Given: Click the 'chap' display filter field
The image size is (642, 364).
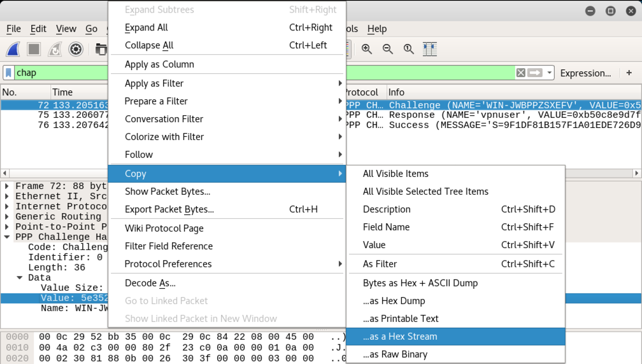Looking at the screenshot, I should click(x=255, y=73).
